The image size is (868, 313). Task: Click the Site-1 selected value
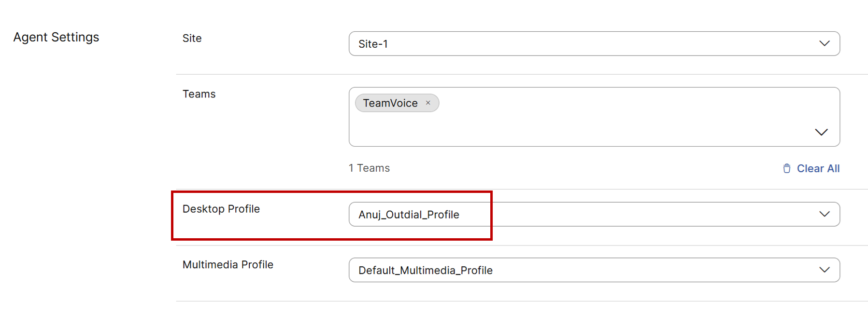tap(373, 44)
